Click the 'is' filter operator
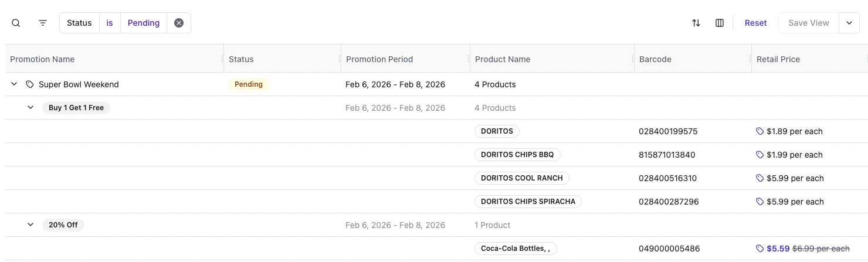868x262 pixels. point(110,23)
